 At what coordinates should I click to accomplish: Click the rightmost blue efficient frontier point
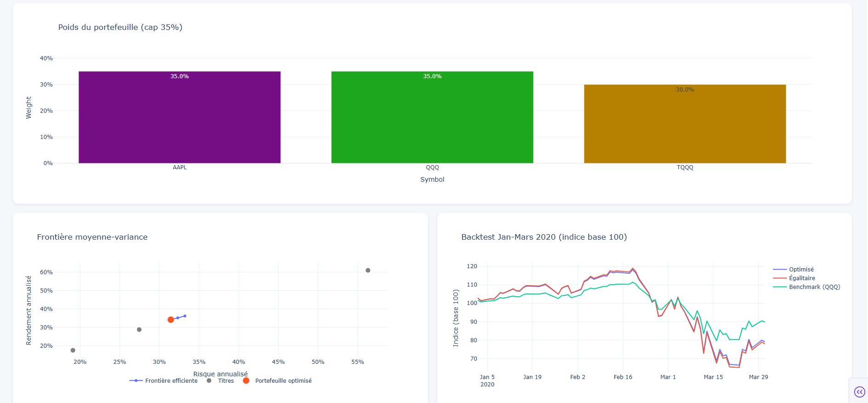(185, 316)
